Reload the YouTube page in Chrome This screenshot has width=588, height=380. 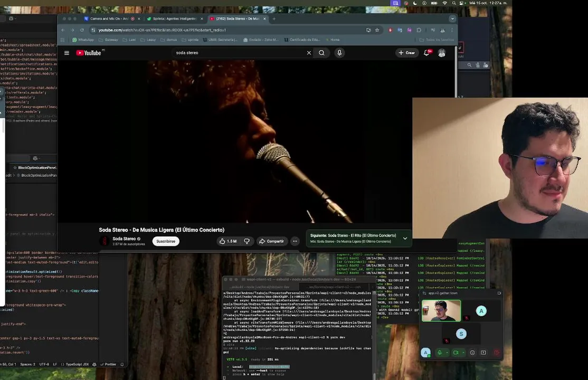click(82, 30)
